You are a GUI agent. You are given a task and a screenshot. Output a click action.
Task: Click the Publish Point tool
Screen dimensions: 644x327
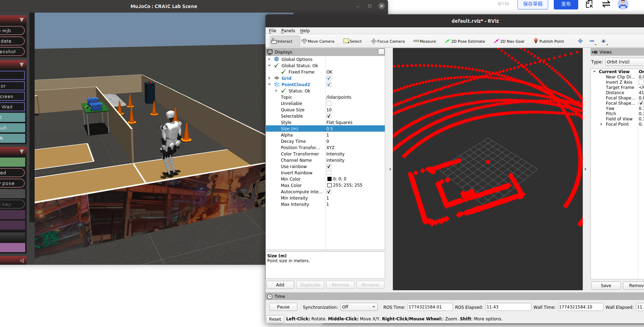click(549, 41)
